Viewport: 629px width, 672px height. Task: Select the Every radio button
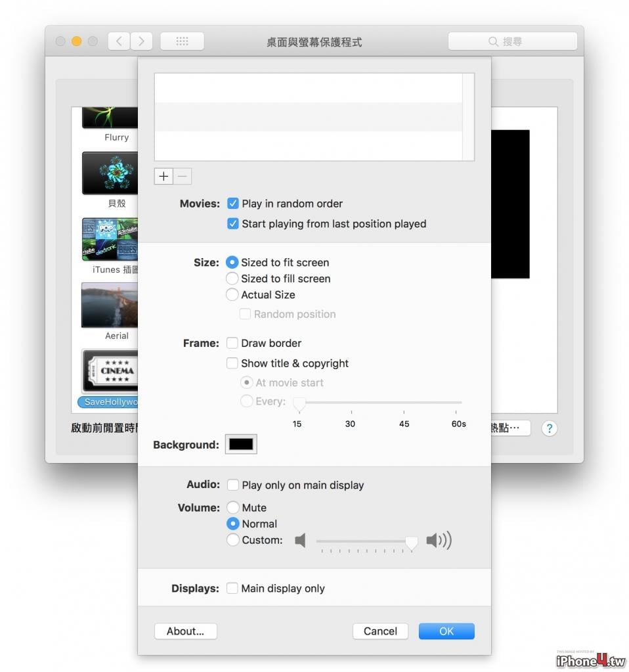click(246, 401)
